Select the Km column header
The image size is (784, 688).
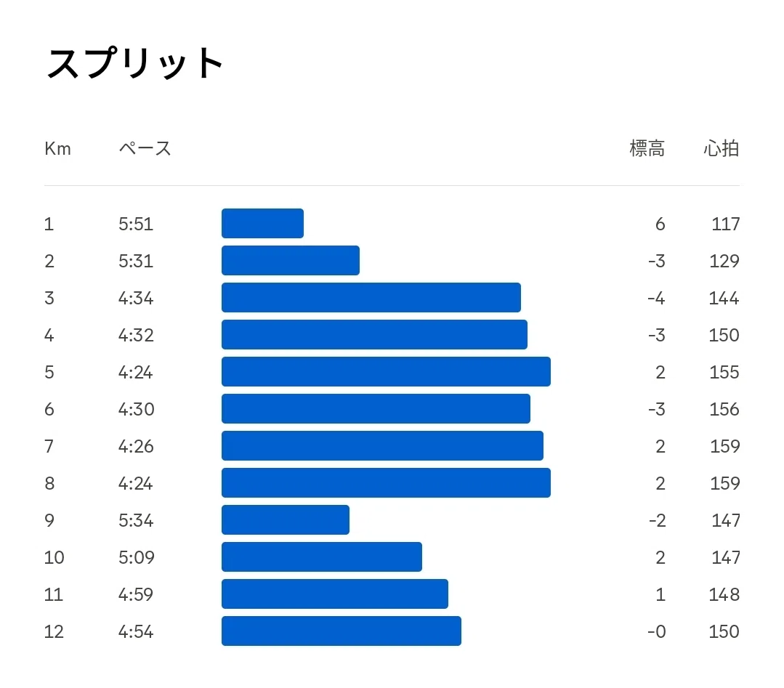coord(57,148)
